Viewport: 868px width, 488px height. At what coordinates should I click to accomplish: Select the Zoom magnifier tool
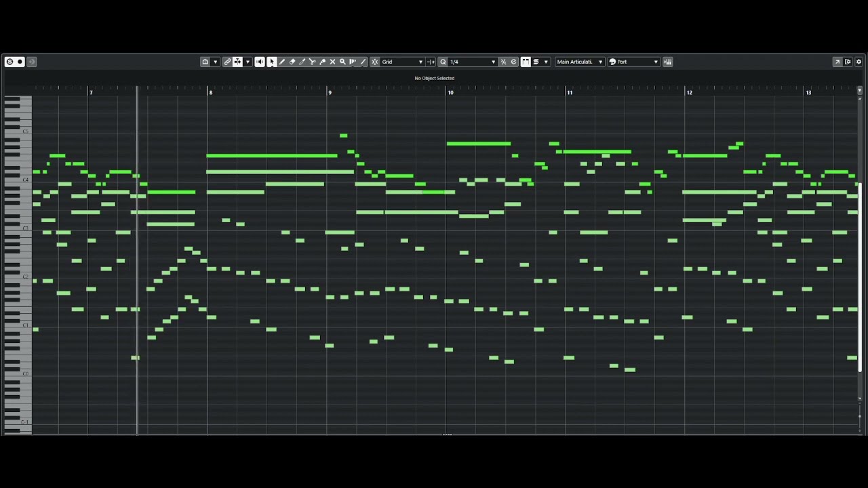coord(342,62)
